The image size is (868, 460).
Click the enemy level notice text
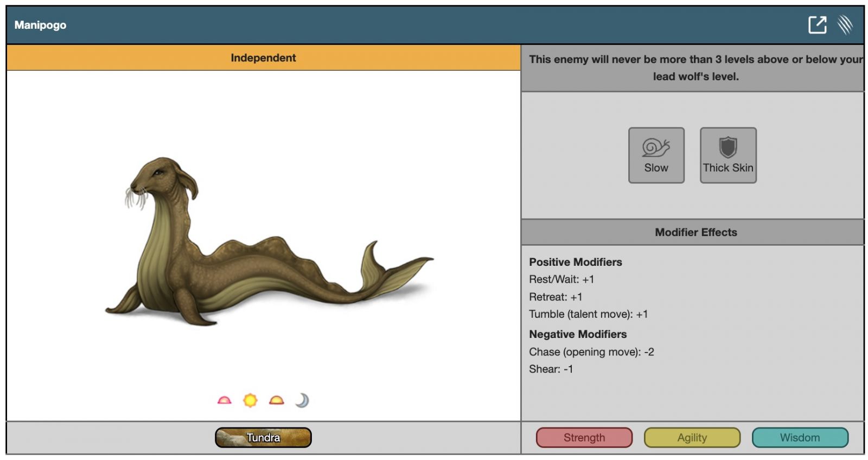[695, 68]
